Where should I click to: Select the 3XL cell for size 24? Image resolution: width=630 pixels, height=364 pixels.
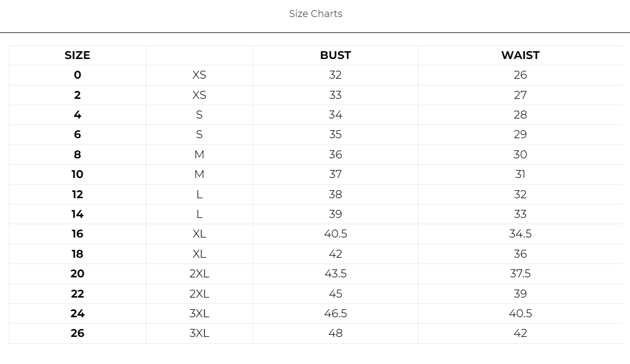[x=199, y=314]
